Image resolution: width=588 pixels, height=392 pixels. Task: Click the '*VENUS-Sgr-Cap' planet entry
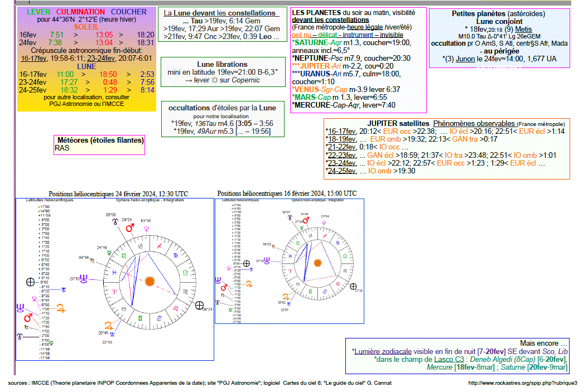(x=320, y=90)
